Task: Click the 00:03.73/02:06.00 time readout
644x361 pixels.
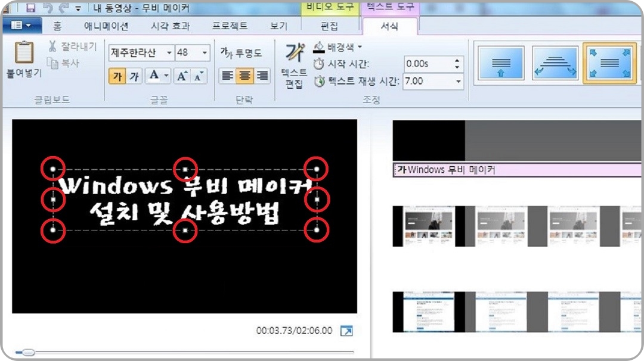Action: (x=294, y=331)
